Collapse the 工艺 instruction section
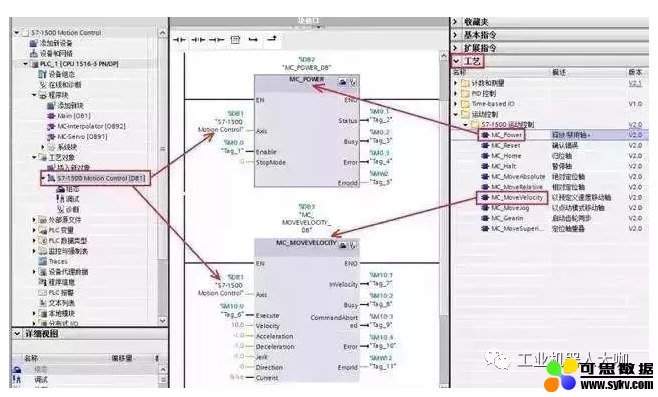Screen dimensions: 658x397 pos(456,61)
